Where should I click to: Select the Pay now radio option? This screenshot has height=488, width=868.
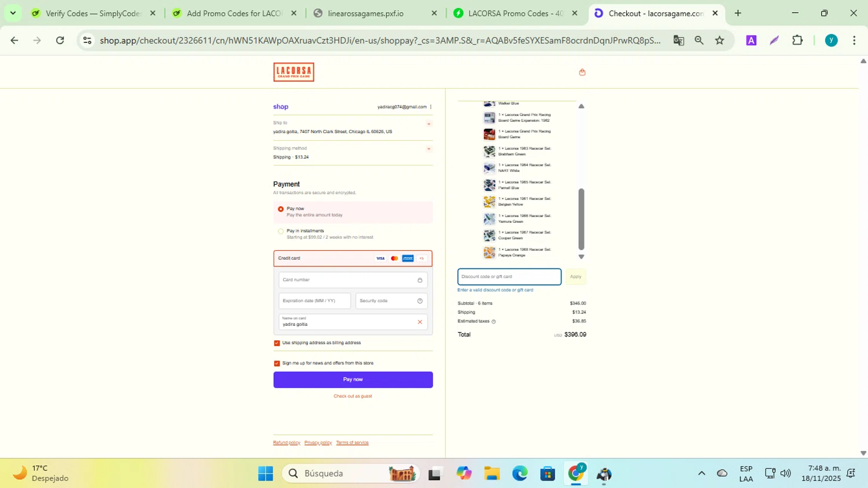[x=281, y=209]
